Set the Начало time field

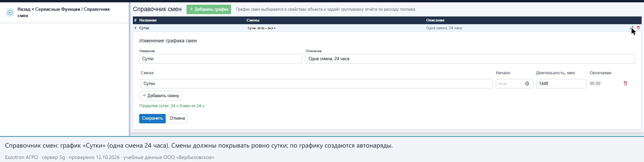pyautogui.click(x=514, y=84)
